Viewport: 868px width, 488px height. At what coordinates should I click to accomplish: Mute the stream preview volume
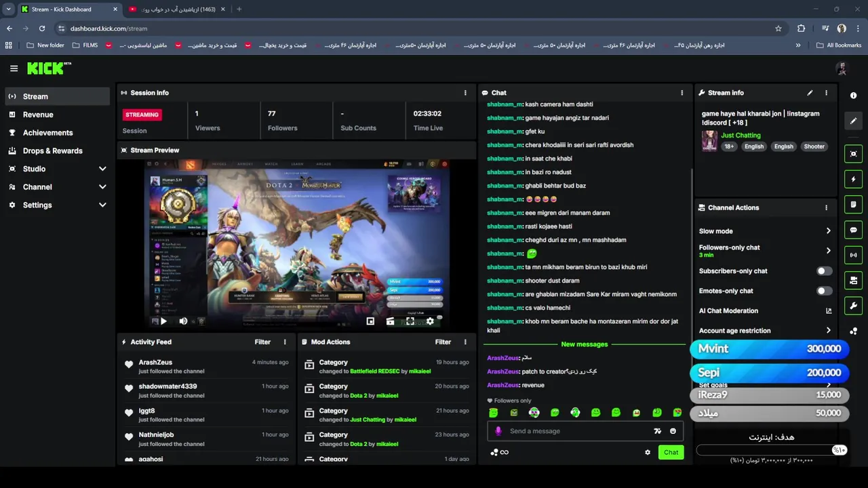click(183, 321)
